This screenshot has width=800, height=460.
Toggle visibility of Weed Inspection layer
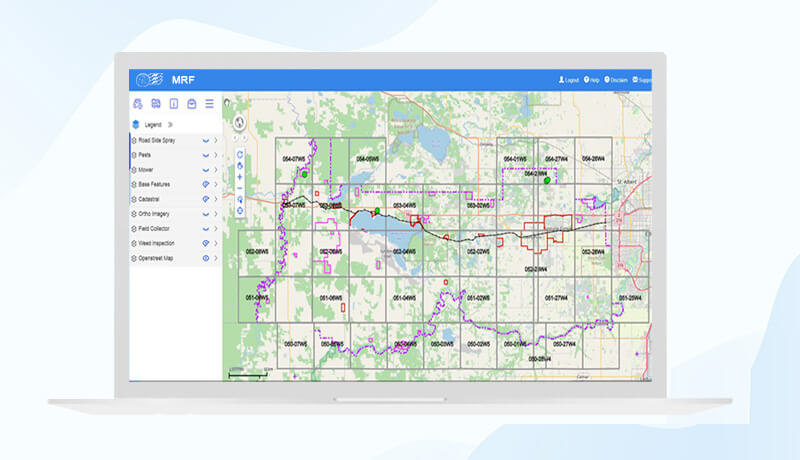[206, 243]
